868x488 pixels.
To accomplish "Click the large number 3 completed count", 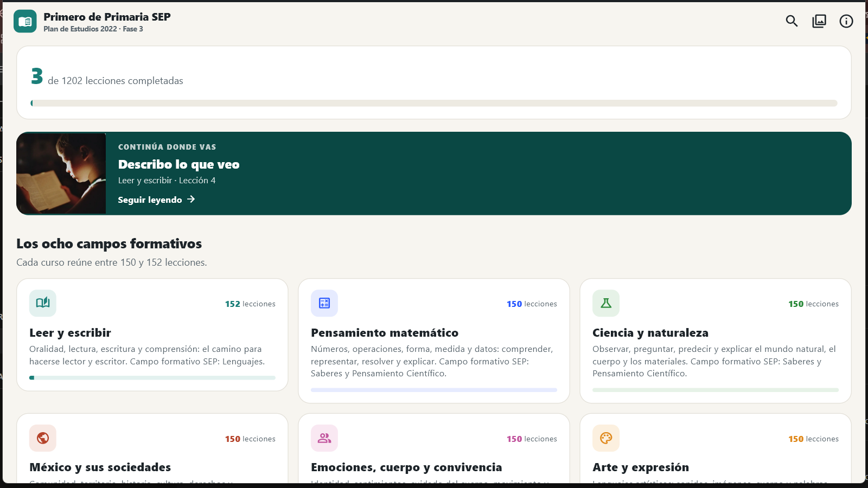I will point(37,76).
